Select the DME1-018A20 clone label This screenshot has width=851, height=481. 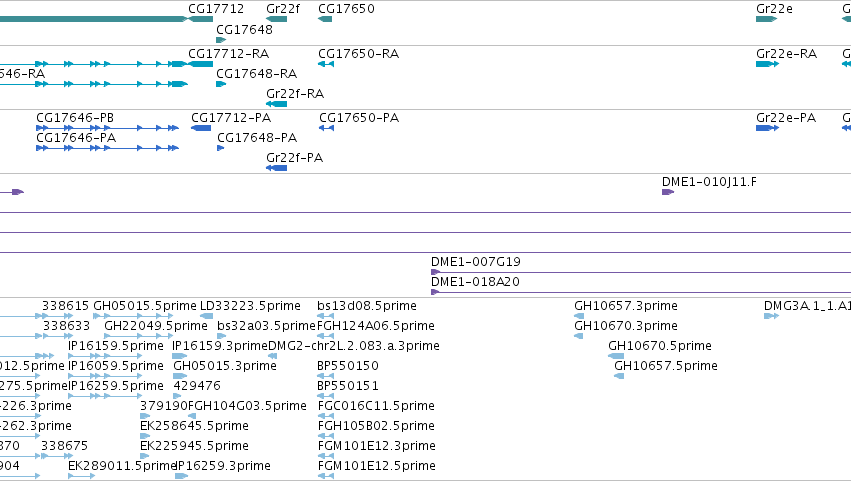475,282
